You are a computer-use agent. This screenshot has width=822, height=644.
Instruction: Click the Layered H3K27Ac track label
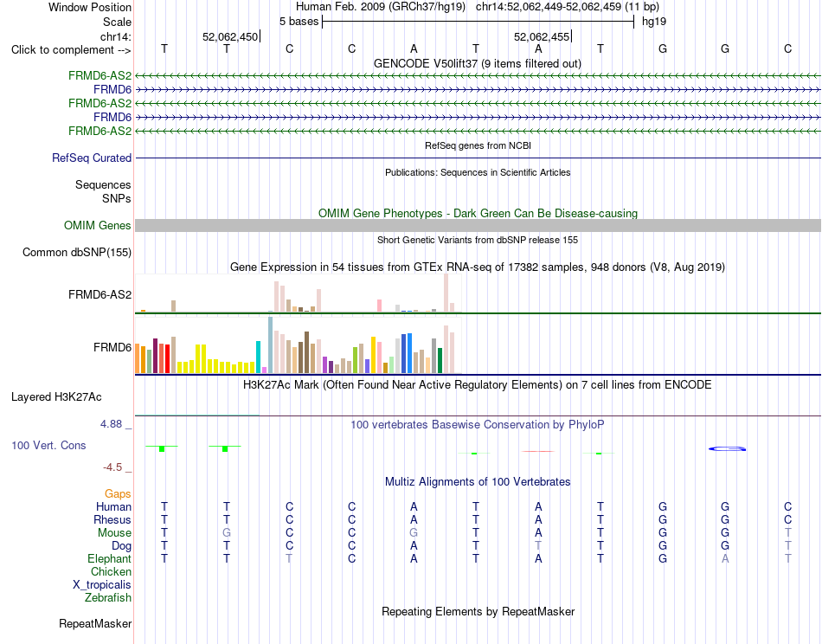pos(56,397)
